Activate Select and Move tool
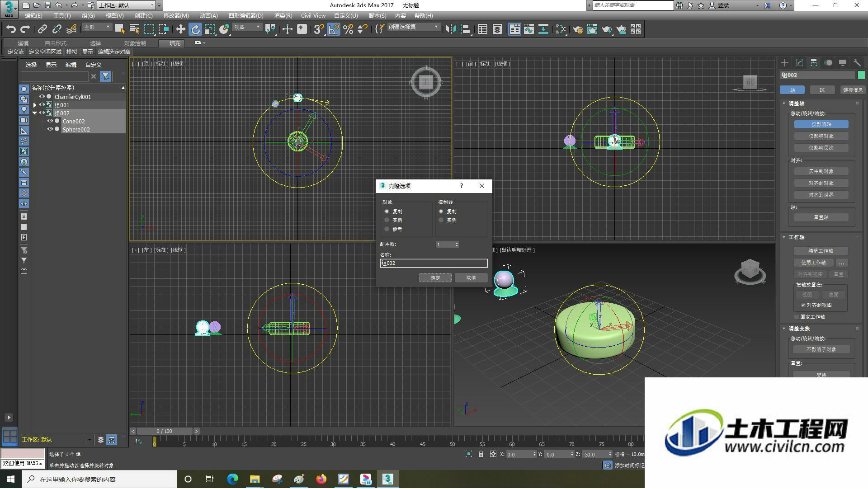The height and width of the screenshot is (489, 868). [180, 29]
